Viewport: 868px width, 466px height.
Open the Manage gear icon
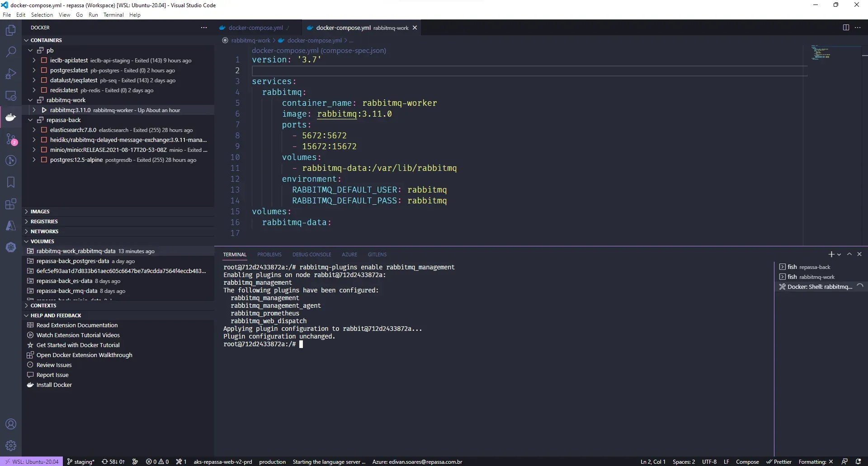click(11, 446)
